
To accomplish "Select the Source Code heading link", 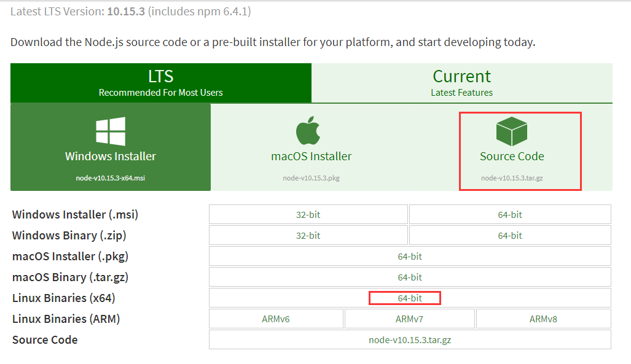I will 512,156.
